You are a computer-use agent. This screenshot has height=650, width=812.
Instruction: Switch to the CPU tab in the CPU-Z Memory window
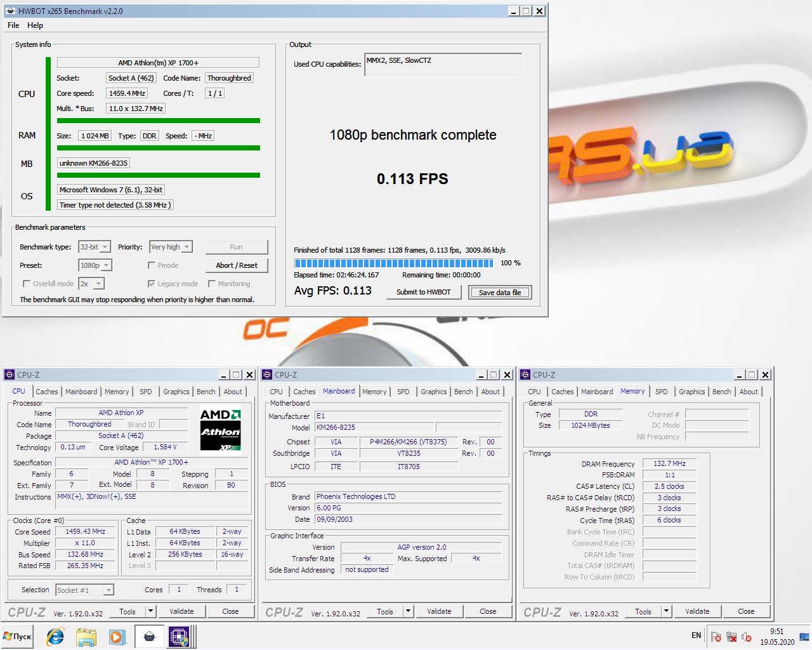pos(535,392)
